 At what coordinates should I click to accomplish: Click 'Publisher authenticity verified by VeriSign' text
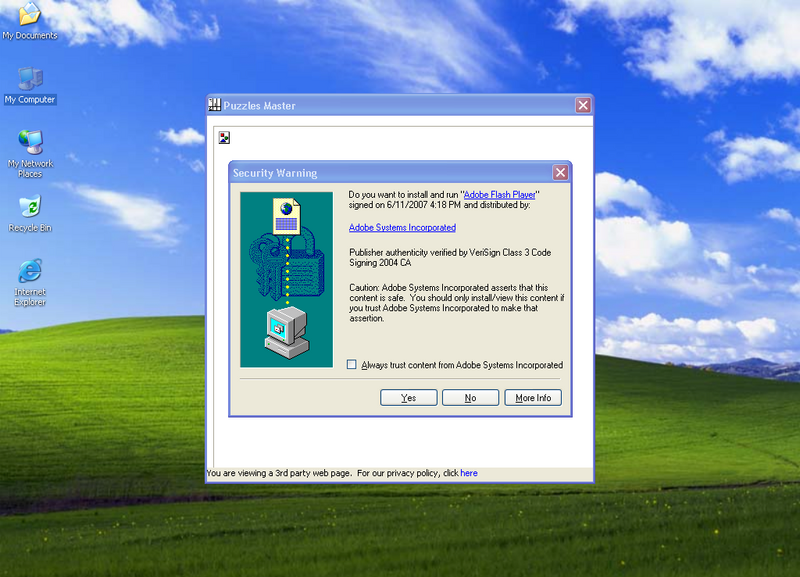(450, 258)
